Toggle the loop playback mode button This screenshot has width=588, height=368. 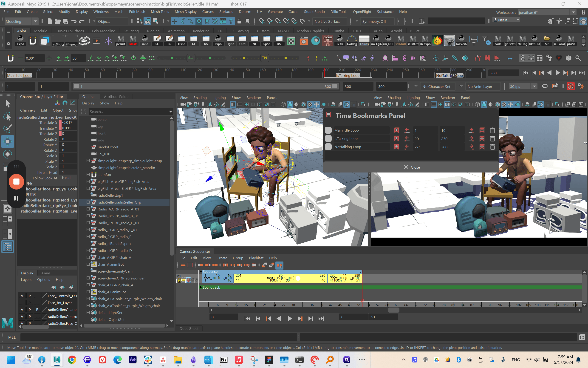click(x=545, y=86)
